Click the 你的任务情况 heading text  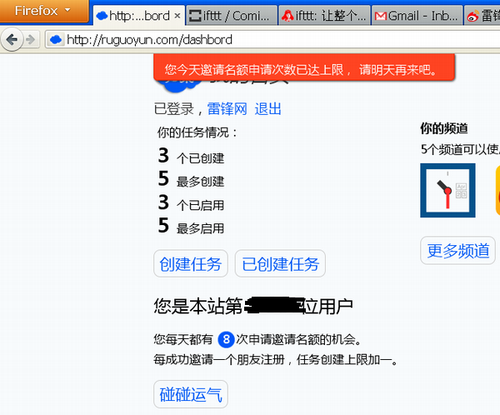(197, 133)
